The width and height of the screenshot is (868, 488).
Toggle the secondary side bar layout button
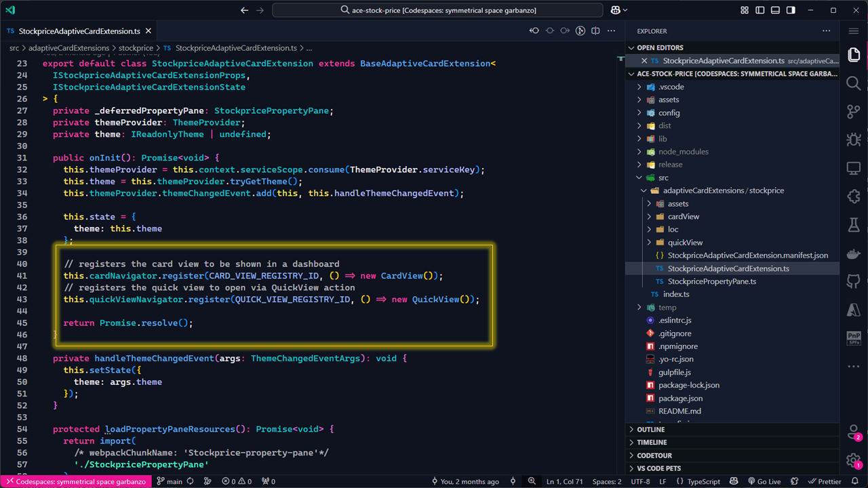pos(791,10)
